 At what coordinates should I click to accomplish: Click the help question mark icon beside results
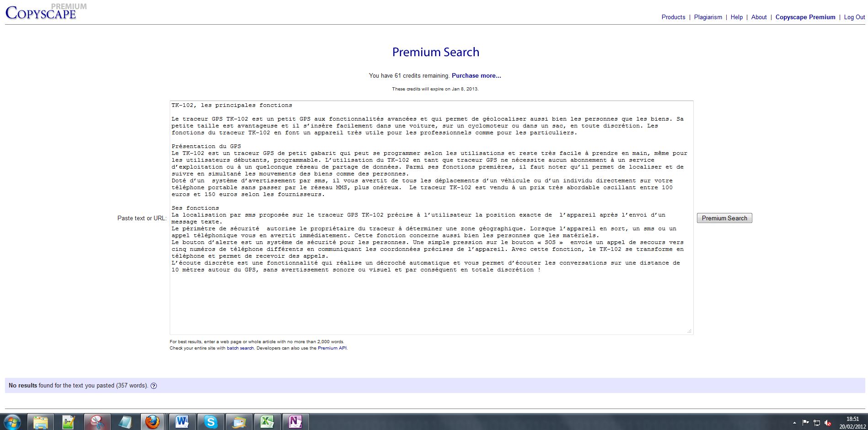point(154,386)
